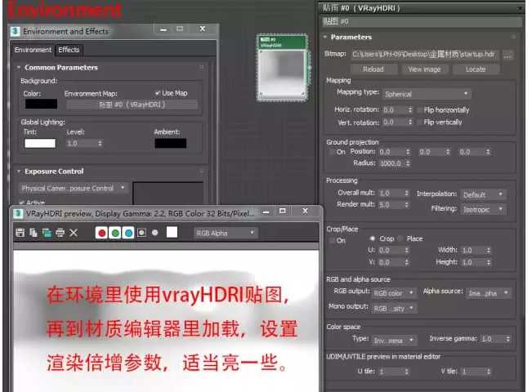Toggle Flip horizontally checkbox
Image resolution: width=532 pixels, height=392 pixels.
(420, 110)
